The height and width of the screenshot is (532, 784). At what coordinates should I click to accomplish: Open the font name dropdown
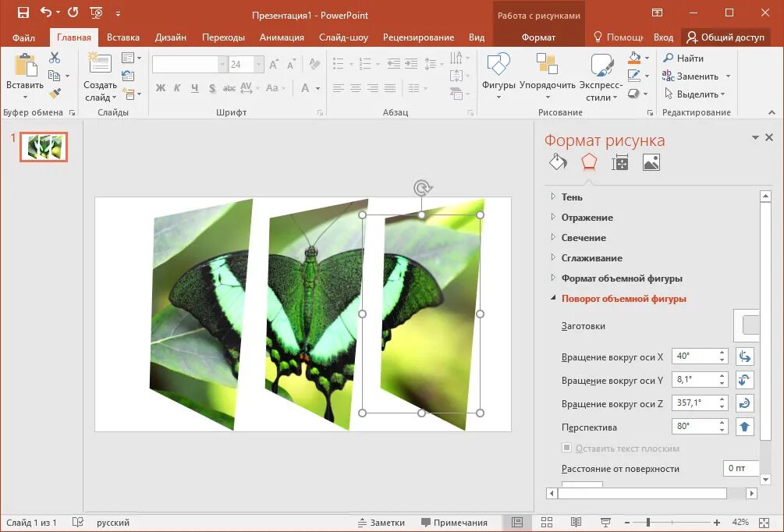click(222, 65)
